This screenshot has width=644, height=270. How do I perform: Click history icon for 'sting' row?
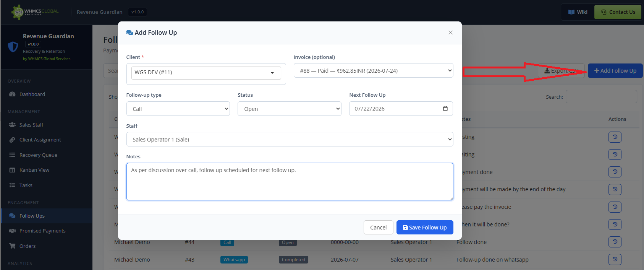[615, 137]
